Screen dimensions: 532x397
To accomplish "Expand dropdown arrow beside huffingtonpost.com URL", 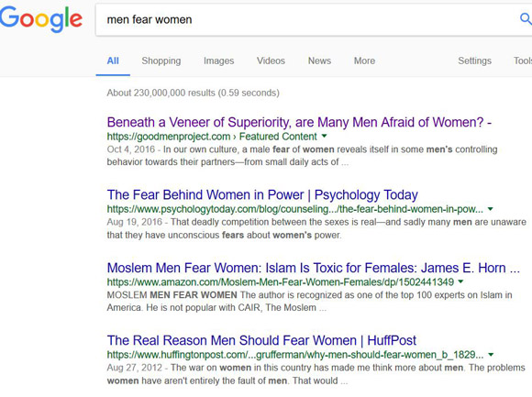I will [491, 355].
